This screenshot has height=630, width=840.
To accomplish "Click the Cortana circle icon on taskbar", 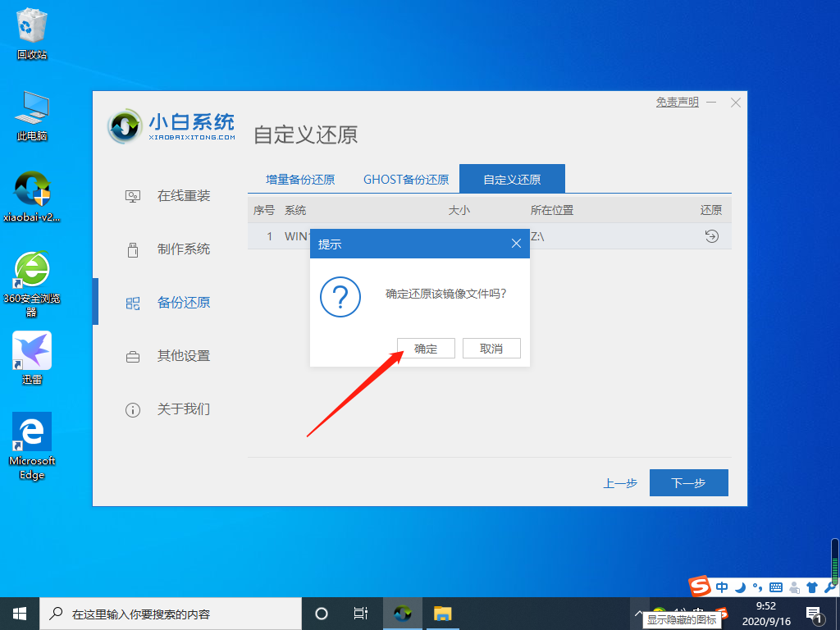I will (x=322, y=614).
